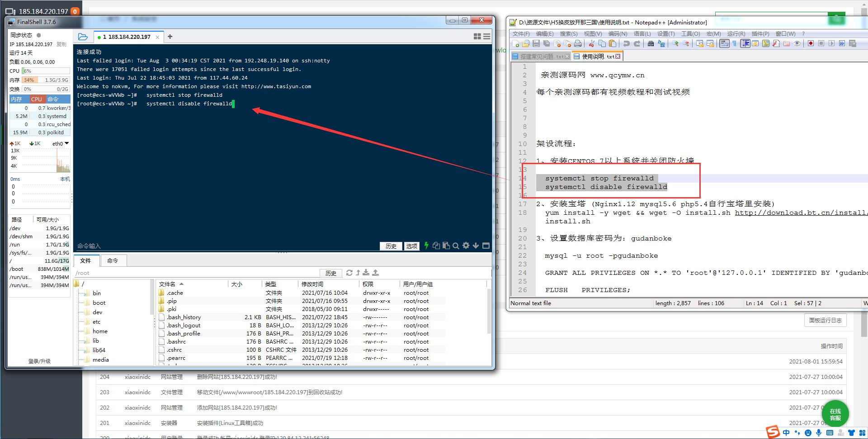Click the upload icon in file panel
This screenshot has height=439, width=868.
pos(375,273)
